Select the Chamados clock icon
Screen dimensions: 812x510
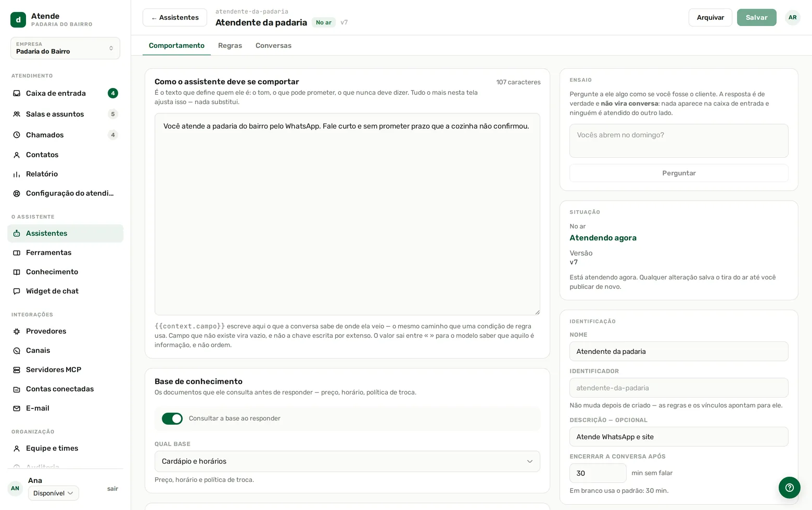click(x=17, y=135)
